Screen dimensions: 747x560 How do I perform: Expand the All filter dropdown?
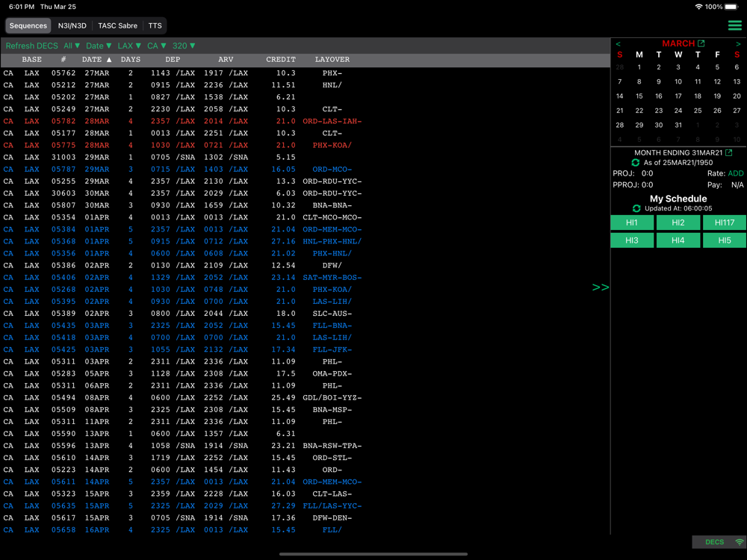[x=72, y=46]
